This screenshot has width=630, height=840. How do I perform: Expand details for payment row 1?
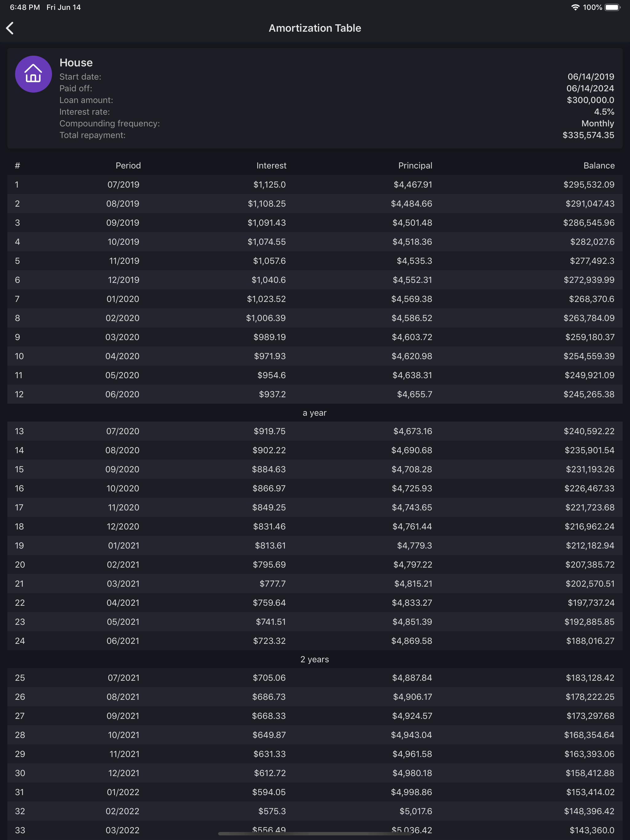[x=315, y=184]
